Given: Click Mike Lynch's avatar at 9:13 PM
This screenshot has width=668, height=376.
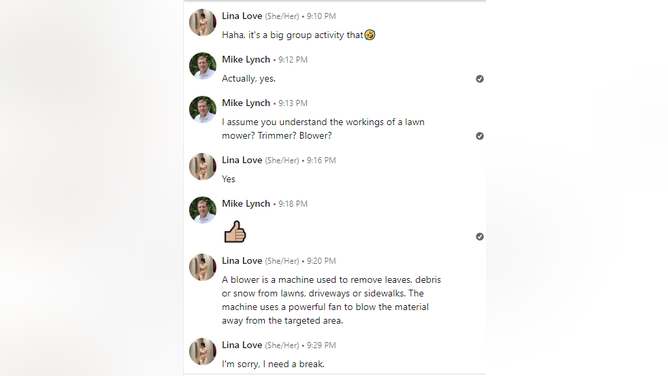Looking at the screenshot, I should tap(203, 109).
